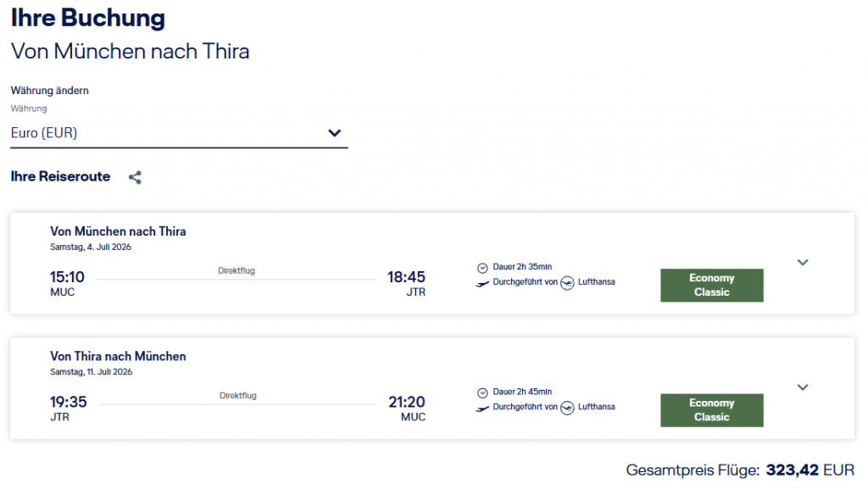Click the clock icon for 2h 45min duration
The width and height of the screenshot is (868, 495).
(482, 392)
